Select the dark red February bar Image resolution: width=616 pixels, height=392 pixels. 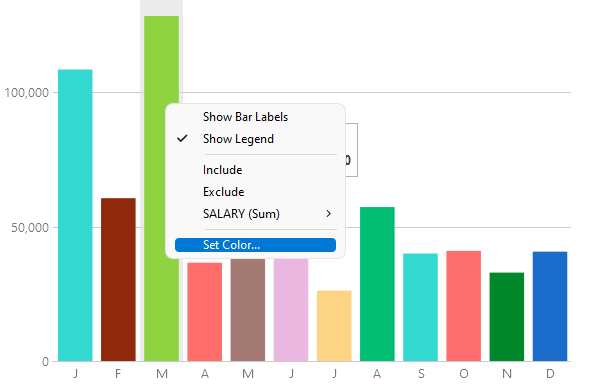(118, 280)
